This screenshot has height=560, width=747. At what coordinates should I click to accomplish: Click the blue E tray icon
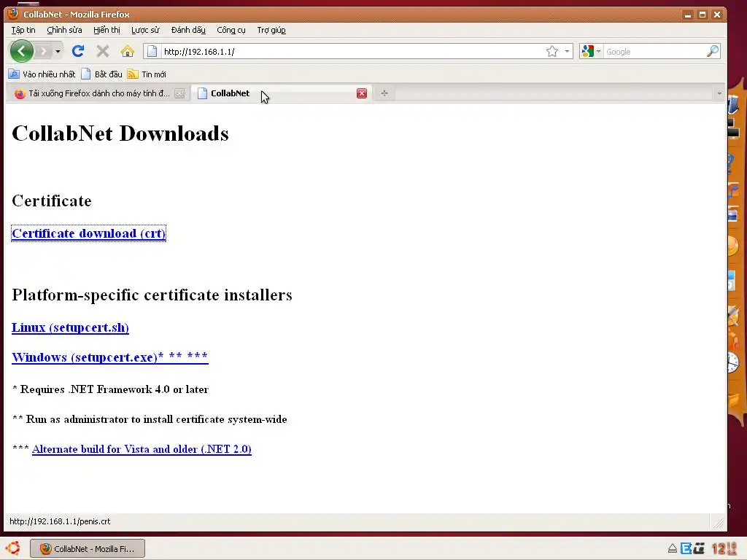686,548
